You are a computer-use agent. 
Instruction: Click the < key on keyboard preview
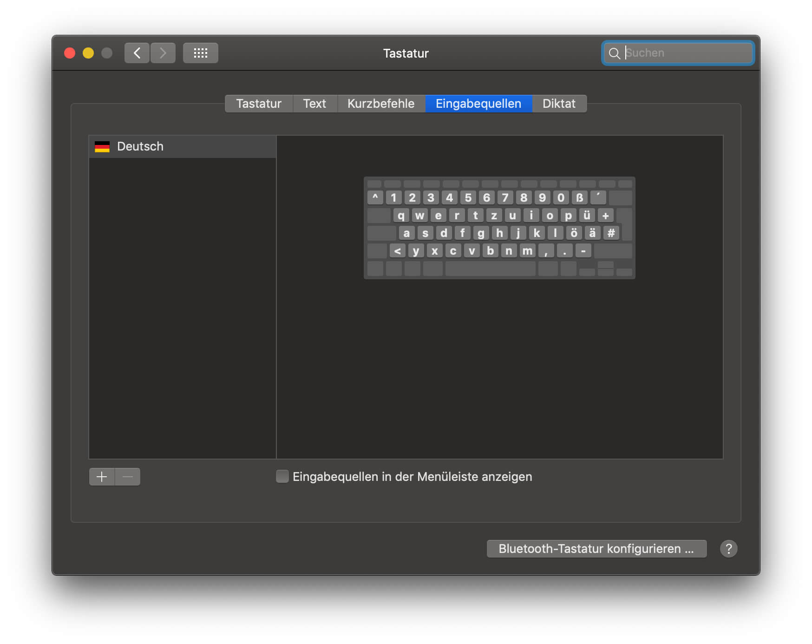coord(397,251)
